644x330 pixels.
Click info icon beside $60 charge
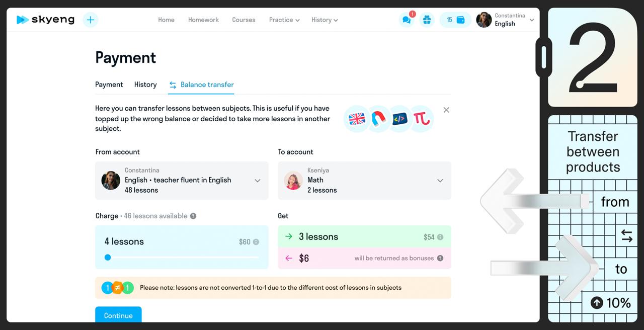pos(256,242)
